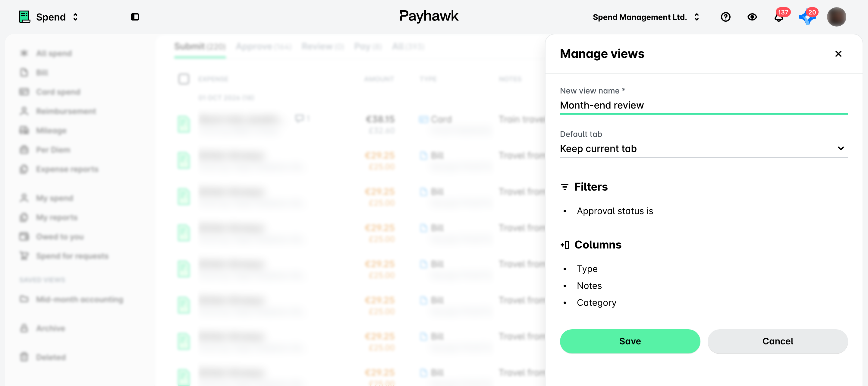Switch to the Approve tab
The width and height of the screenshot is (868, 386).
[x=263, y=46]
